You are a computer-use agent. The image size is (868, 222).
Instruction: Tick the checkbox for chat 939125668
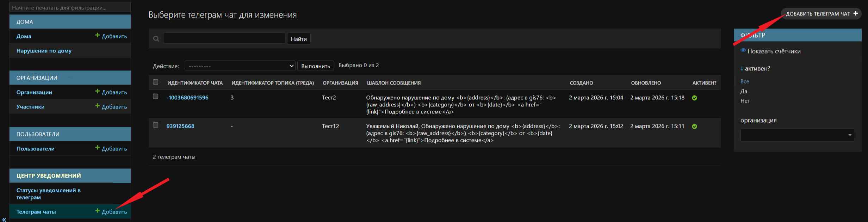pos(155,125)
